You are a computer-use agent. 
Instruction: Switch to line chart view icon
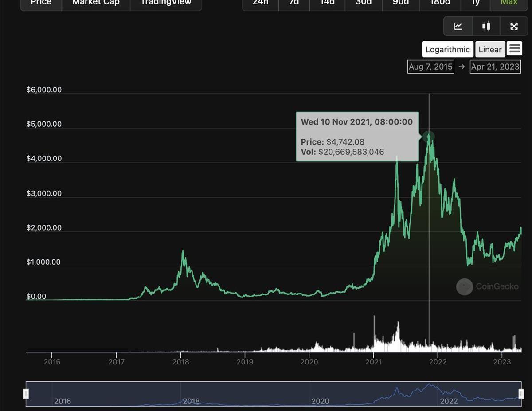[x=458, y=27]
